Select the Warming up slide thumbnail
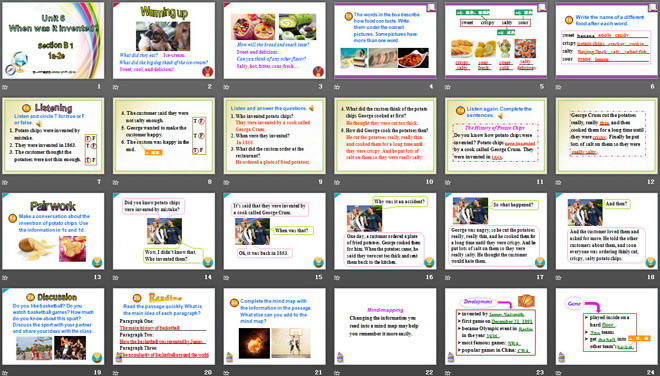Image resolution: width=660 pixels, height=376 pixels. click(x=164, y=40)
